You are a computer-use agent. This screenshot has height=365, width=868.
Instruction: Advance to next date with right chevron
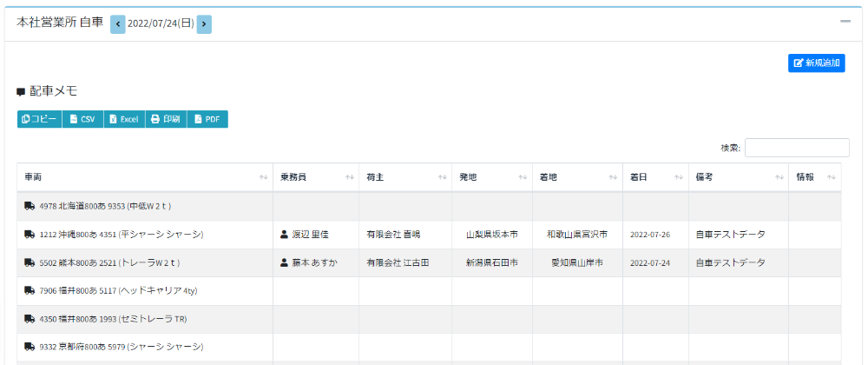point(204,24)
